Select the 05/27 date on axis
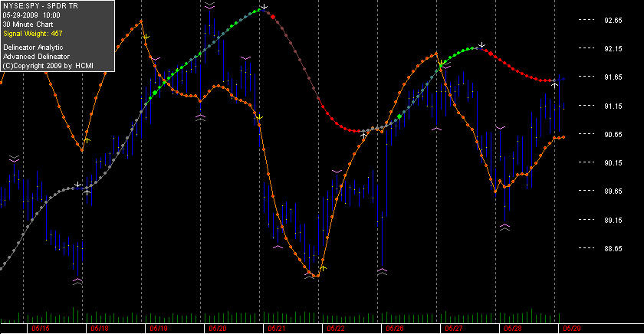 pos(454,329)
